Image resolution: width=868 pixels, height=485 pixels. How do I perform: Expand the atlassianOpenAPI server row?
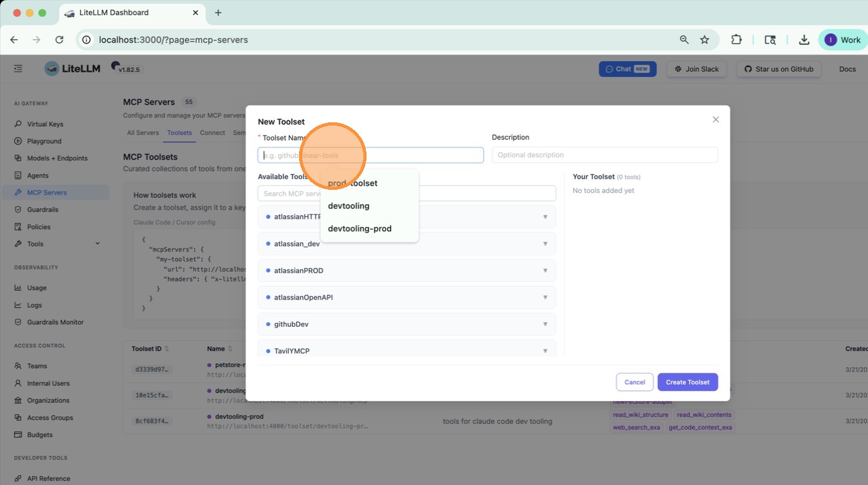[x=406, y=298]
